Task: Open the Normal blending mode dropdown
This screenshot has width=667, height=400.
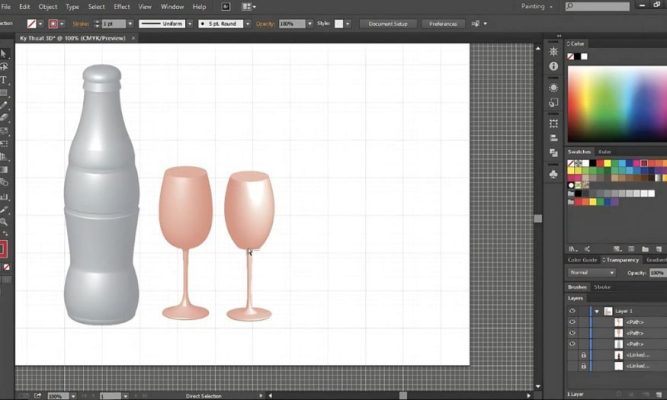Action: tap(590, 272)
